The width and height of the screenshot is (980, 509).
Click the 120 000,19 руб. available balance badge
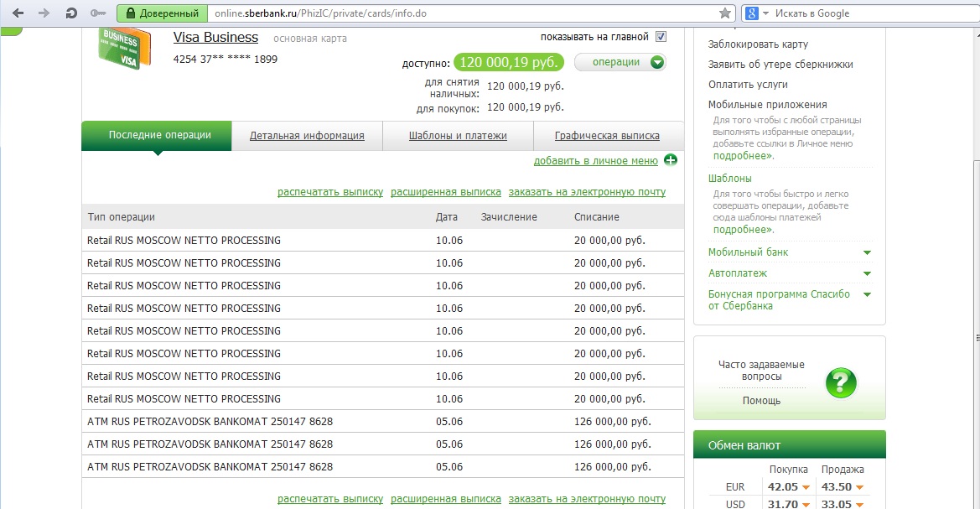[x=509, y=63]
